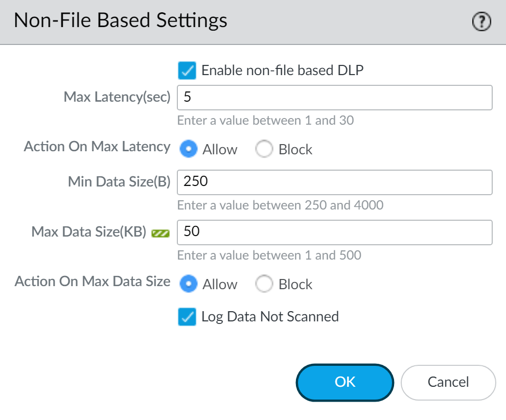Toggle the Enable non-file based DLP checkbox
Image resolution: width=506 pixels, height=420 pixels.
pos(187,71)
